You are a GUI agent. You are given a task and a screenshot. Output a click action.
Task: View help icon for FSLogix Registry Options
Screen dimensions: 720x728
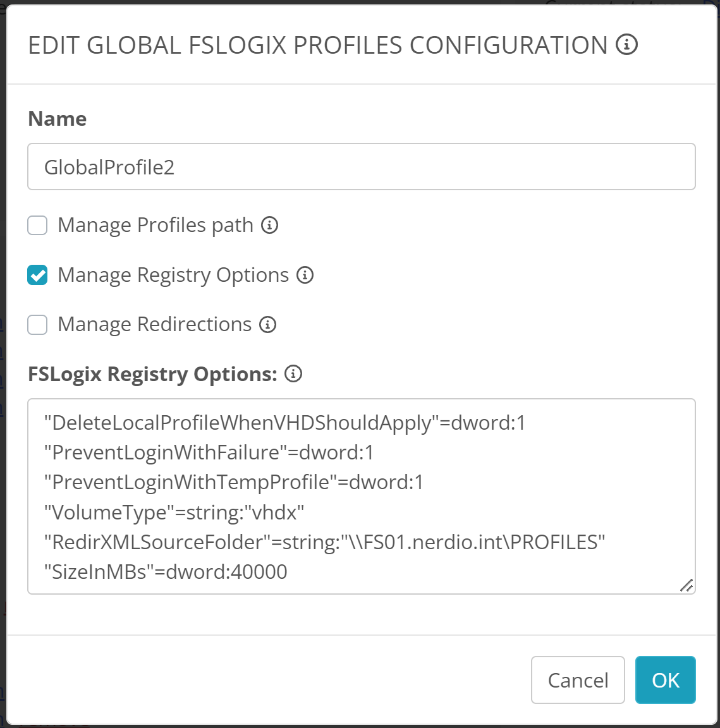[293, 373]
